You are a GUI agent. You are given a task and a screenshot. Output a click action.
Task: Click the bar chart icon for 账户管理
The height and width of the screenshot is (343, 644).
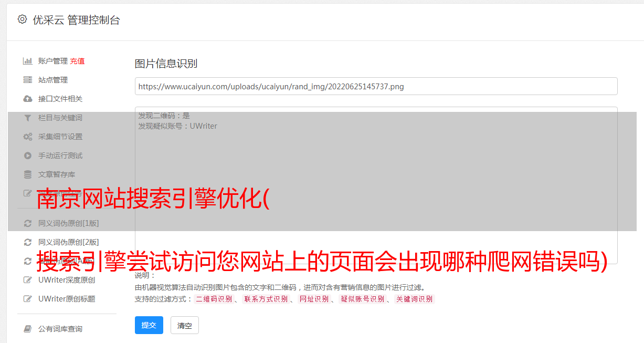[x=28, y=61]
